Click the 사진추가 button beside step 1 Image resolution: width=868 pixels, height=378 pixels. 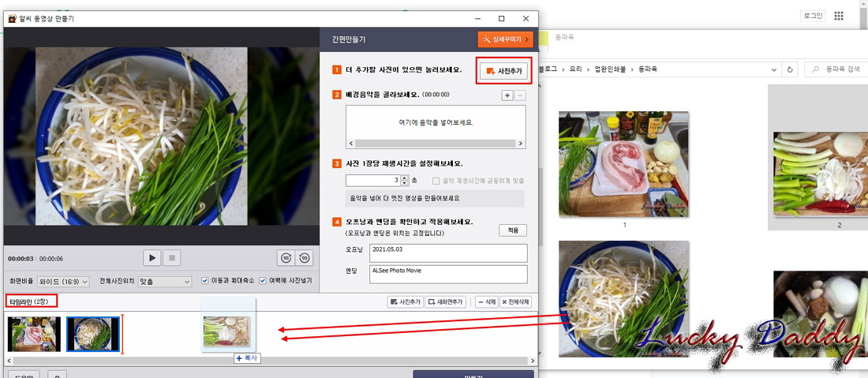tap(503, 71)
